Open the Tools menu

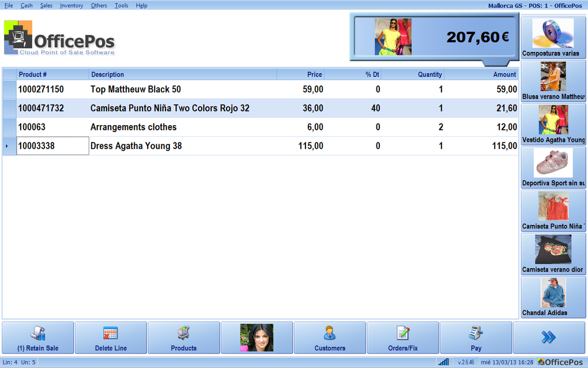tap(121, 6)
